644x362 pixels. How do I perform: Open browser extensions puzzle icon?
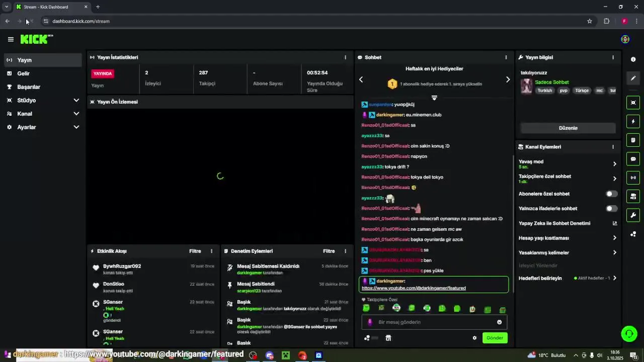[606, 21]
